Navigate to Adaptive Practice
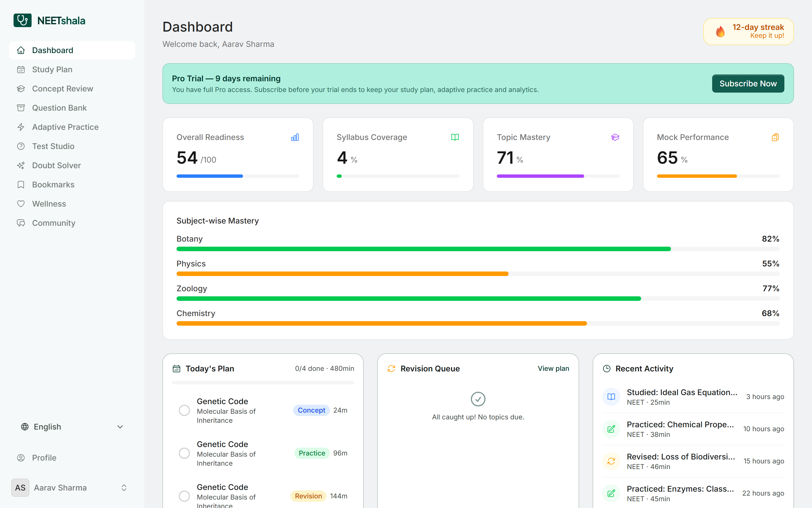 [x=72, y=127]
